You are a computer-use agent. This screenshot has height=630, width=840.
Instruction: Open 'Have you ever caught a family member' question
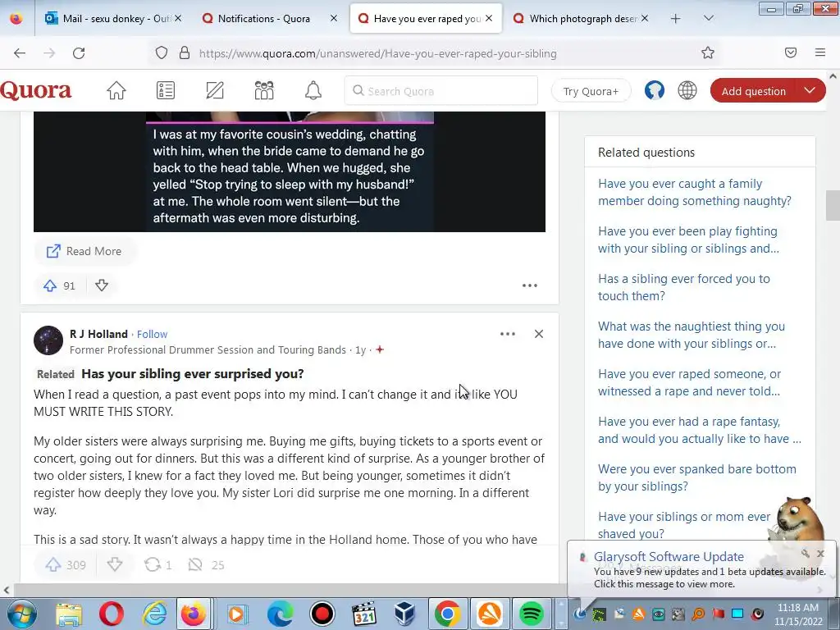click(x=694, y=192)
